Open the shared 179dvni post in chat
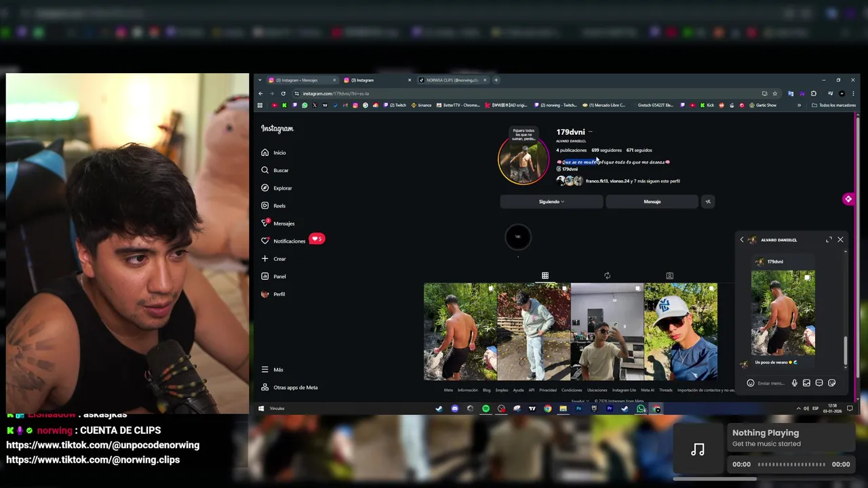Viewport: 868px width, 488px height. pyautogui.click(x=783, y=312)
